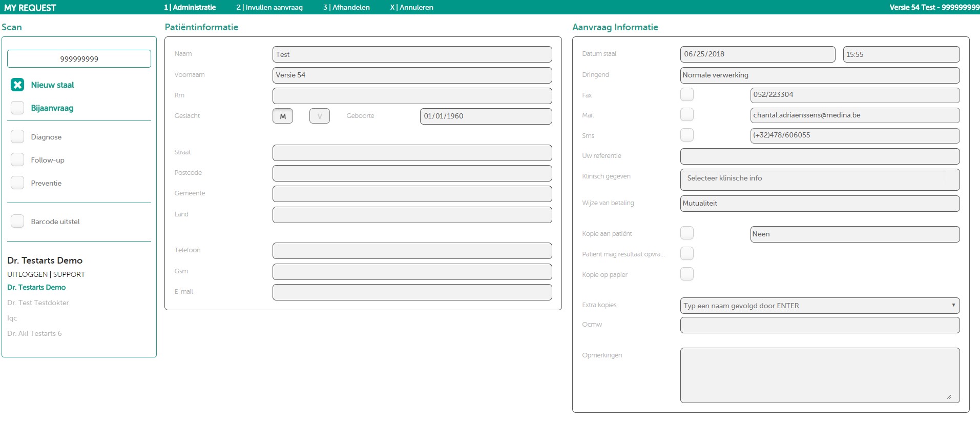Select male gender button M

[x=283, y=116]
